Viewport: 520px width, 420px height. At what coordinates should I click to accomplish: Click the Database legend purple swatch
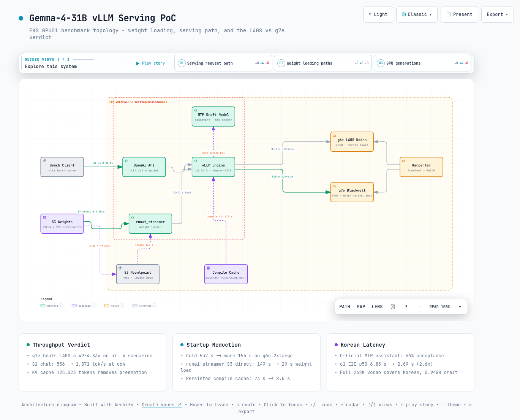tap(74, 306)
